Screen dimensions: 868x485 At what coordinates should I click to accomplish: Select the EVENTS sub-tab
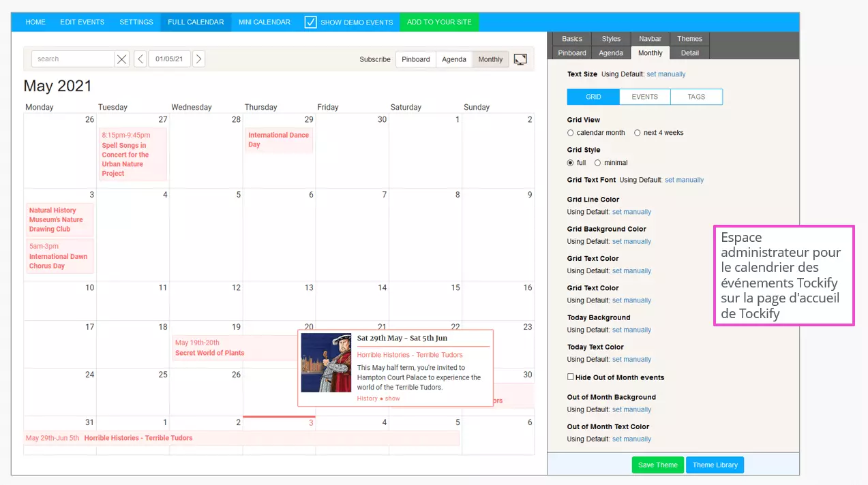pyautogui.click(x=645, y=97)
